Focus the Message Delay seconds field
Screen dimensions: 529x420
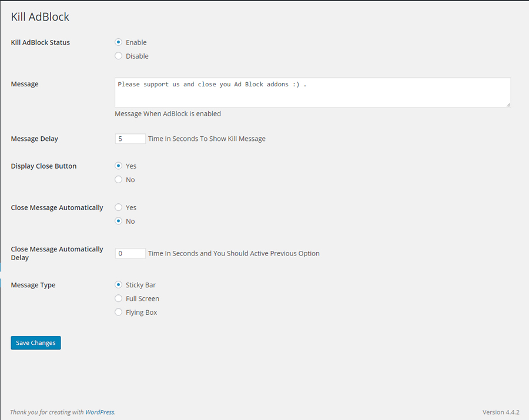coord(130,139)
